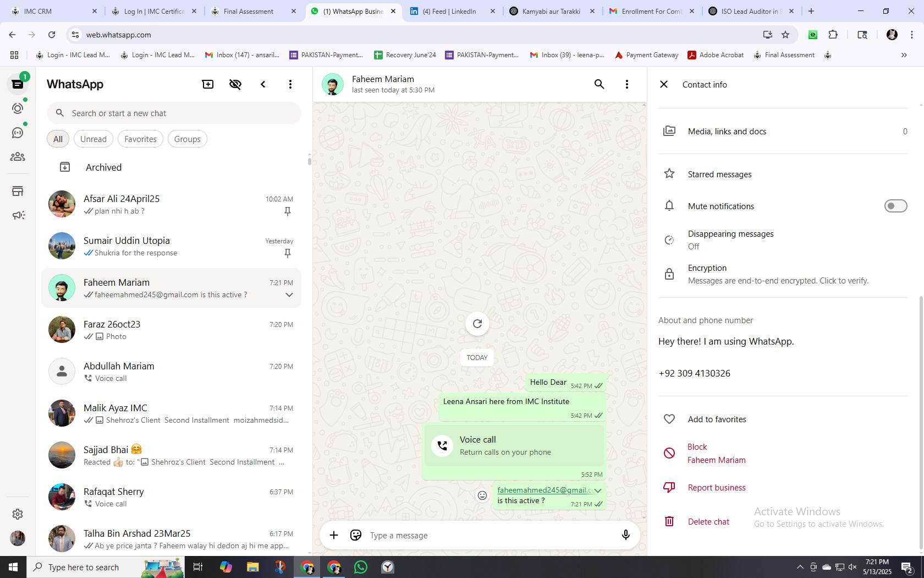Open the chat list three-dot menu
The height and width of the screenshot is (578, 924).
point(290,84)
